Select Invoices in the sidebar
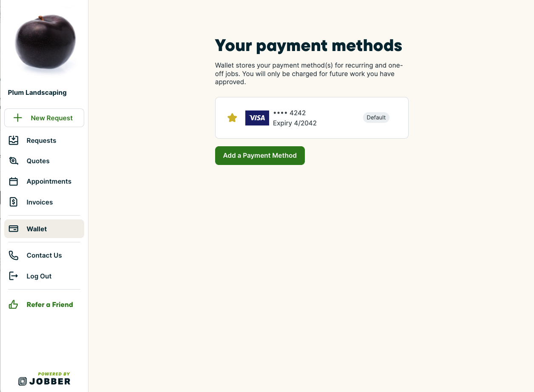Image resolution: width=534 pixels, height=392 pixels. pyautogui.click(x=40, y=202)
